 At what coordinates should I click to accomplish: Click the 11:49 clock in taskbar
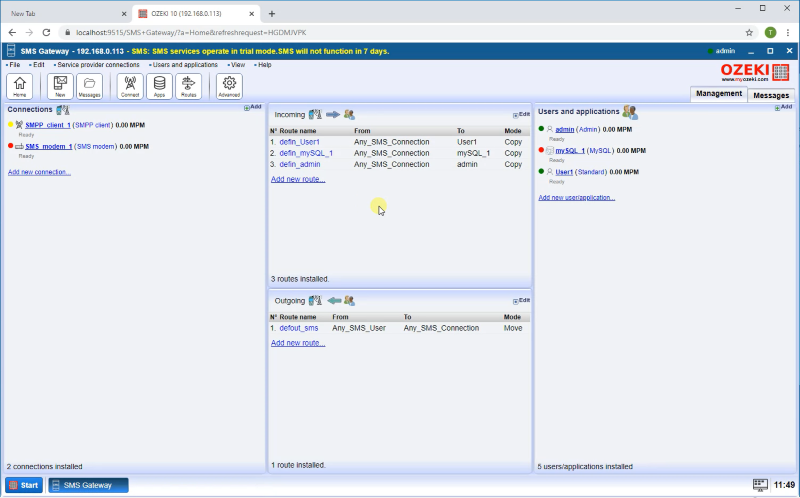[x=784, y=485]
